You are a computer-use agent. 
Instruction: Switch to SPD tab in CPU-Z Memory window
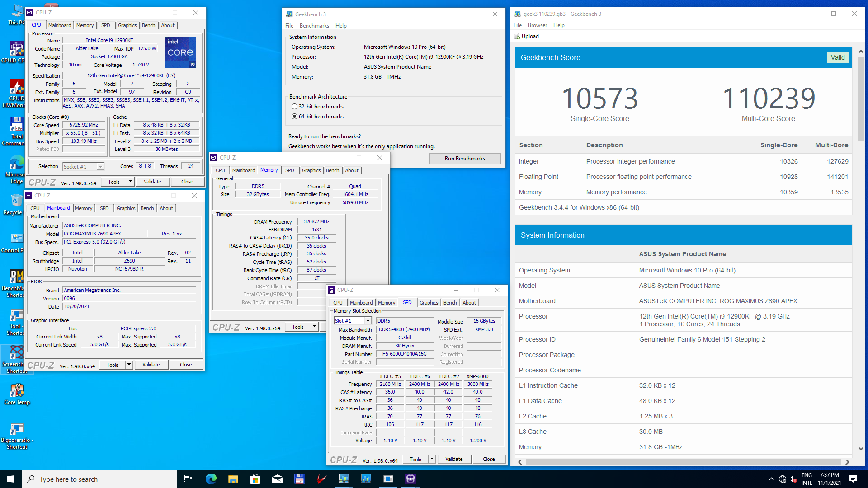coord(289,170)
